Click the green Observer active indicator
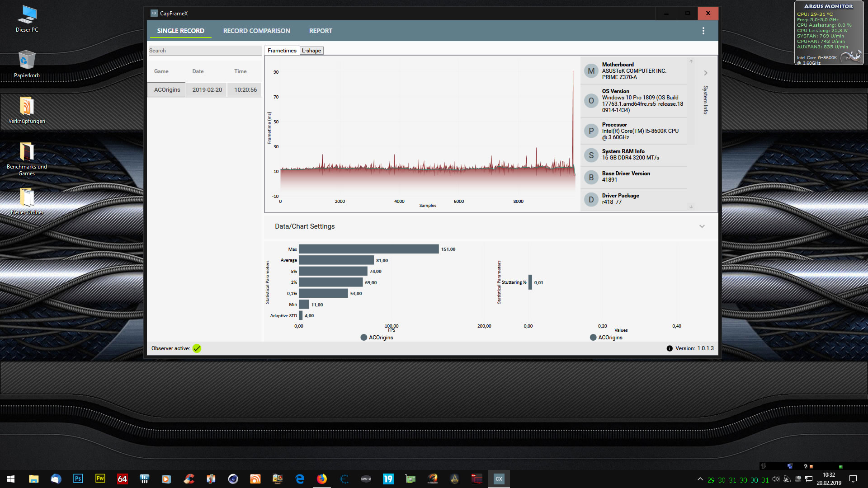 197,348
